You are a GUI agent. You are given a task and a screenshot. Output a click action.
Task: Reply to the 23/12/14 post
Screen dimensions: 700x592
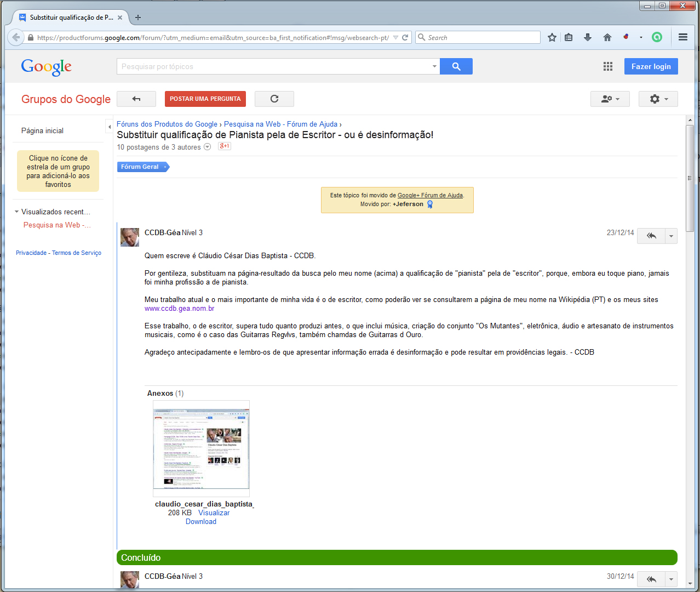[651, 236]
